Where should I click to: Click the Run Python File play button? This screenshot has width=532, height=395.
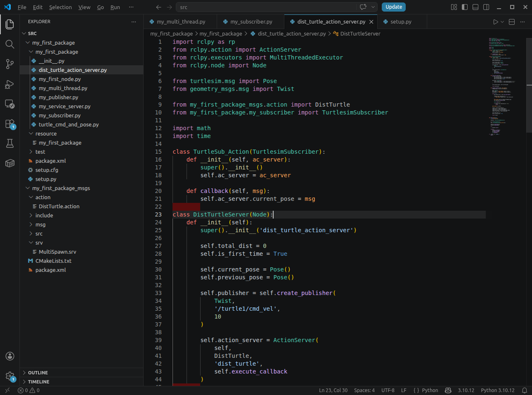495,22
